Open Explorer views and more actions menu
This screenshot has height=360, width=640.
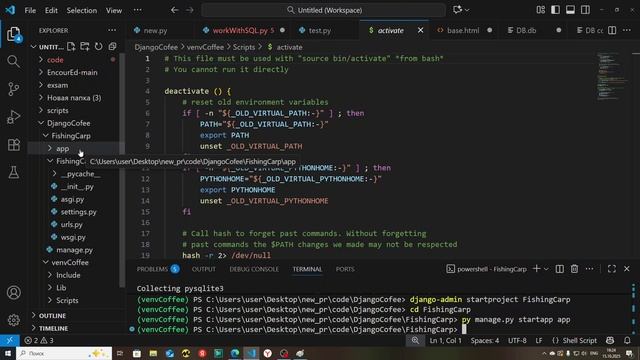click(112, 30)
